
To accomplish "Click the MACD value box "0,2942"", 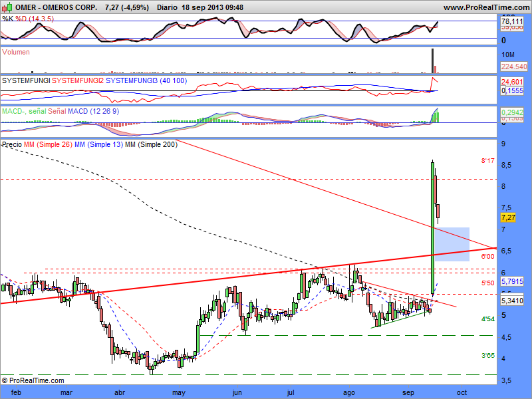I will 512,112.
